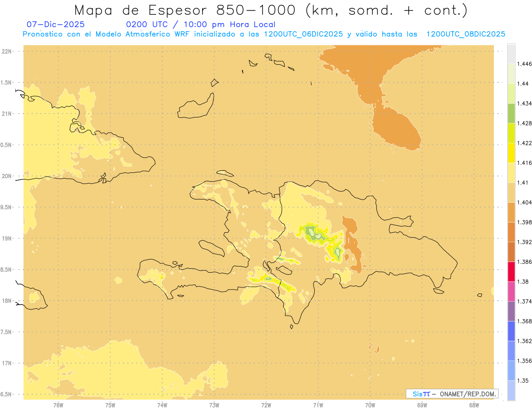Click the colorbar value 1.398
Screen dimensions: 532x411
click(525, 222)
